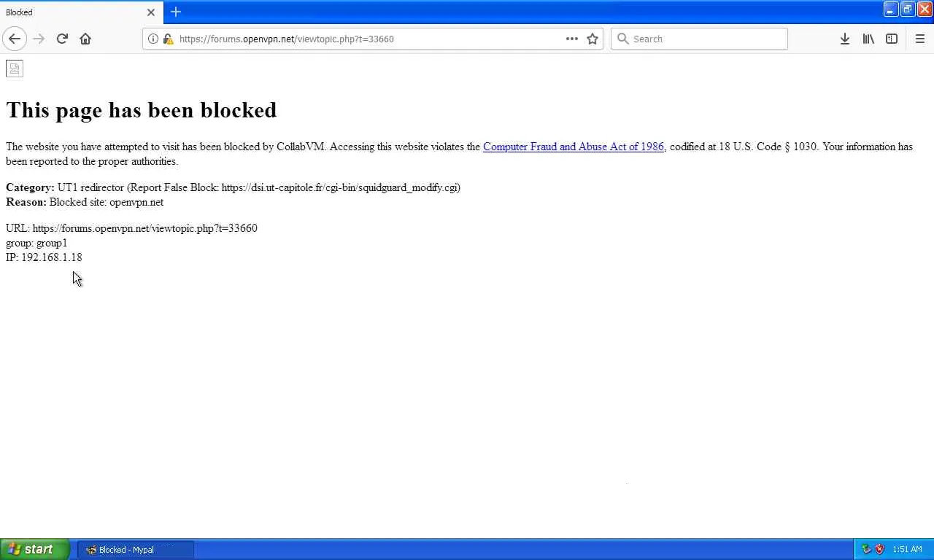This screenshot has height=560, width=934.
Task: Close the browser window
Action: point(924,9)
